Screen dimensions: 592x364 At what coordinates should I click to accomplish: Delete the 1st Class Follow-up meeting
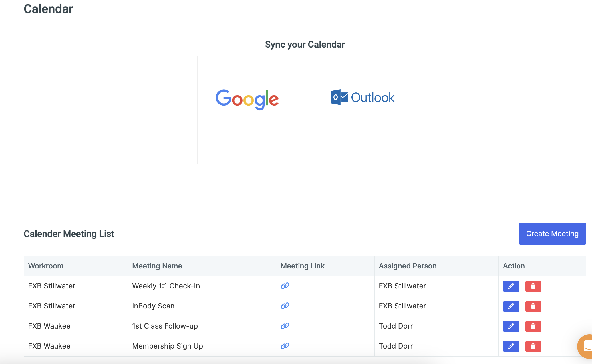533,326
